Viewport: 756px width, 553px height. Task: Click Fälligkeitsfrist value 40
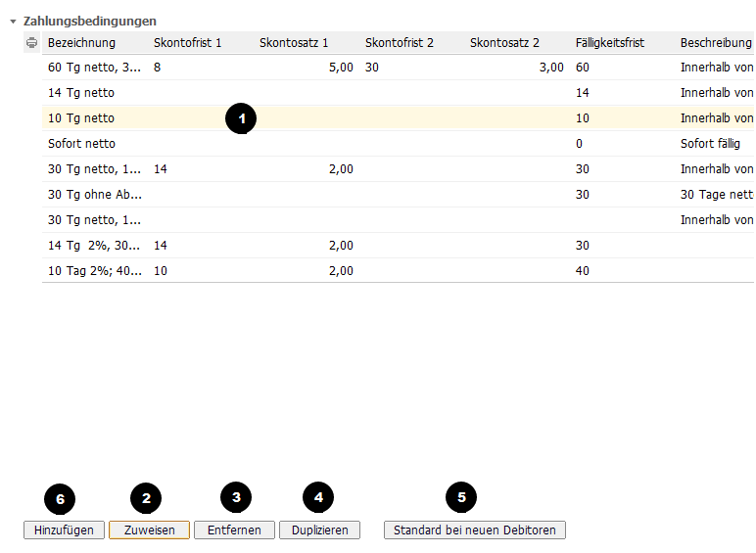click(x=583, y=271)
